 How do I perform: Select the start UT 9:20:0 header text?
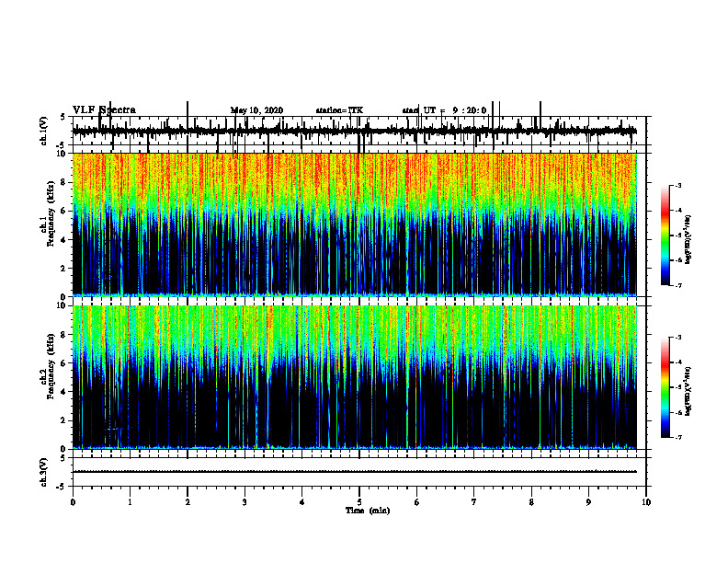pos(444,110)
